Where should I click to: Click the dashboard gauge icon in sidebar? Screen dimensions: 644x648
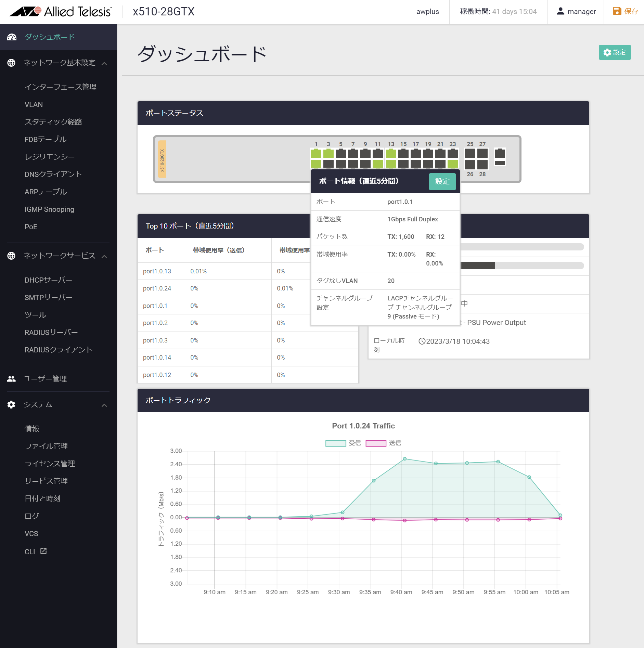point(12,37)
